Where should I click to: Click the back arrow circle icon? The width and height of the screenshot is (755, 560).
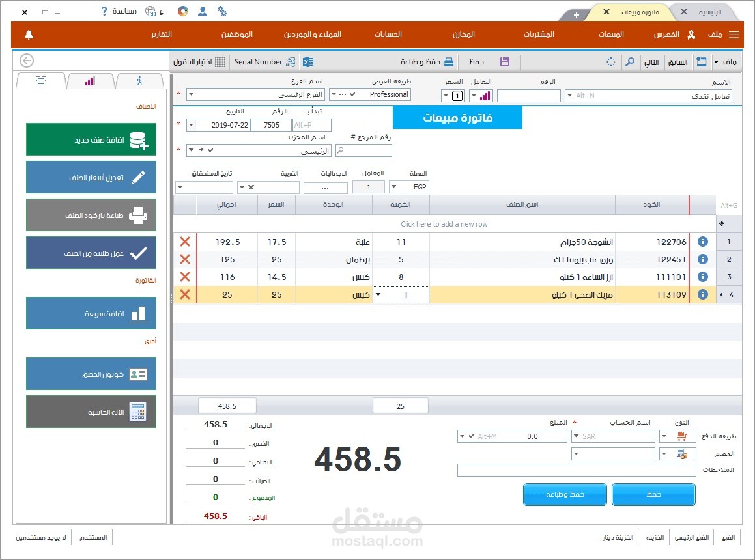[x=27, y=61]
